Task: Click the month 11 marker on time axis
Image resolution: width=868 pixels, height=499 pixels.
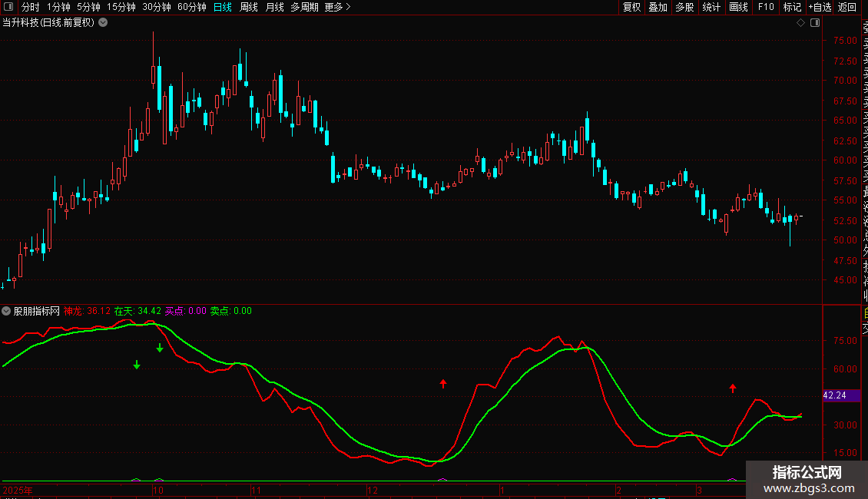Action: coord(256,490)
